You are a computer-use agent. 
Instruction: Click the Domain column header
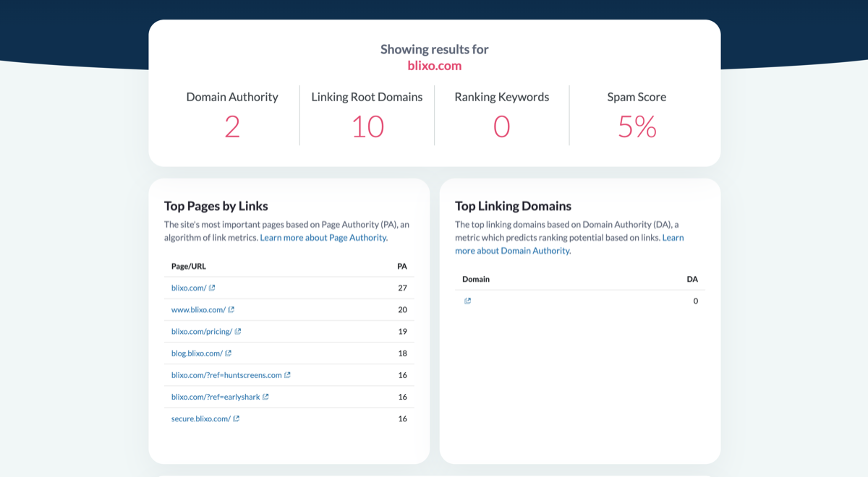coord(476,279)
